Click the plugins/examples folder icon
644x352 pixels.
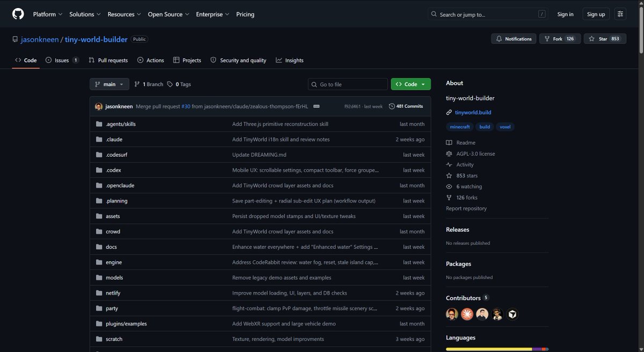(x=99, y=324)
